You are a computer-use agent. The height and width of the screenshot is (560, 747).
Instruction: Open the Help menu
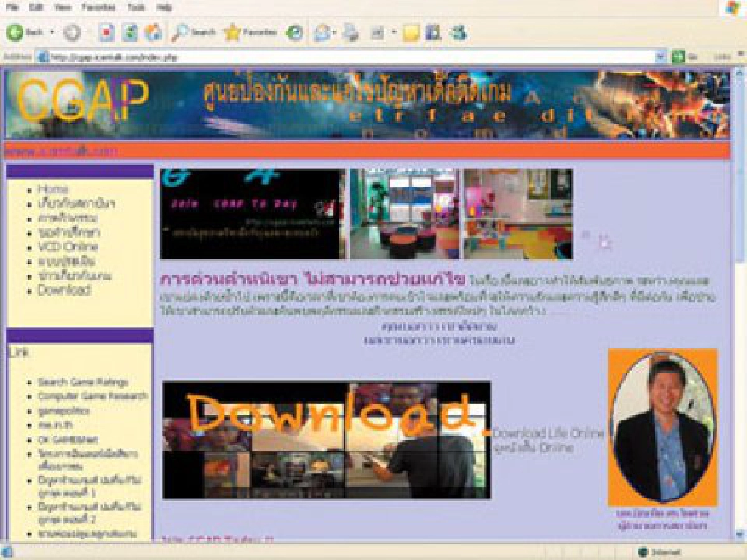pos(164,8)
